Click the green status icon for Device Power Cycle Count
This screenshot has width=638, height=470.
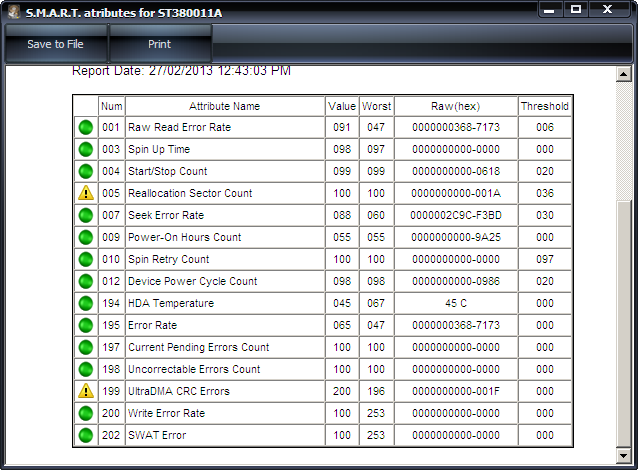[86, 281]
